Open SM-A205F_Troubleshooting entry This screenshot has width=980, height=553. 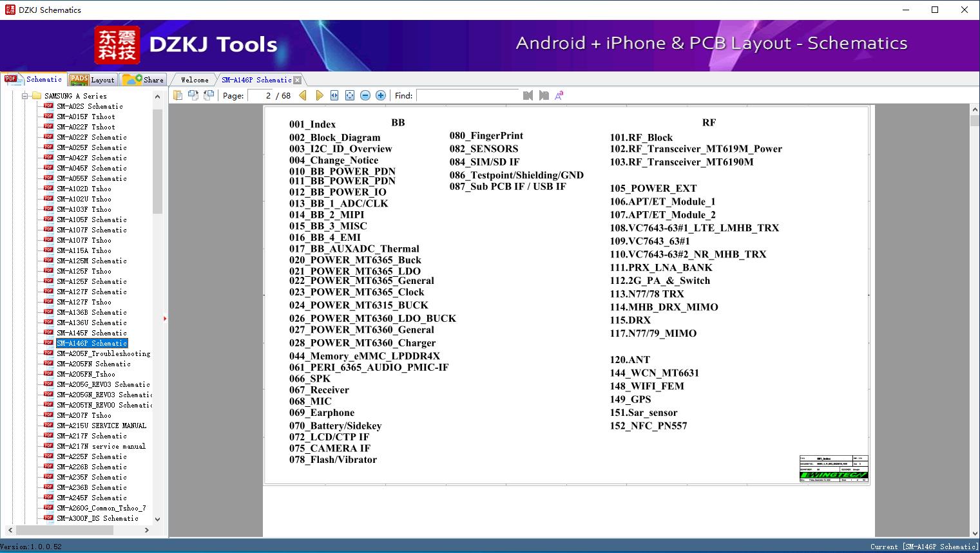point(103,353)
